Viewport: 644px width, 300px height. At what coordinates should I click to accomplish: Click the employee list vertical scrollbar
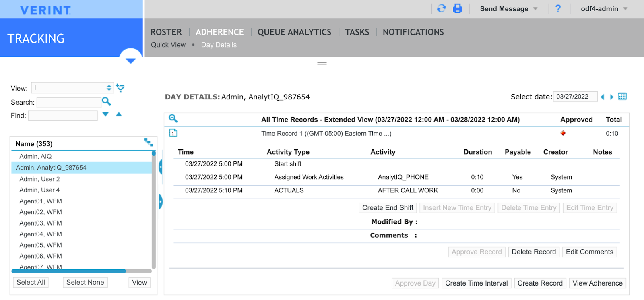point(154,209)
